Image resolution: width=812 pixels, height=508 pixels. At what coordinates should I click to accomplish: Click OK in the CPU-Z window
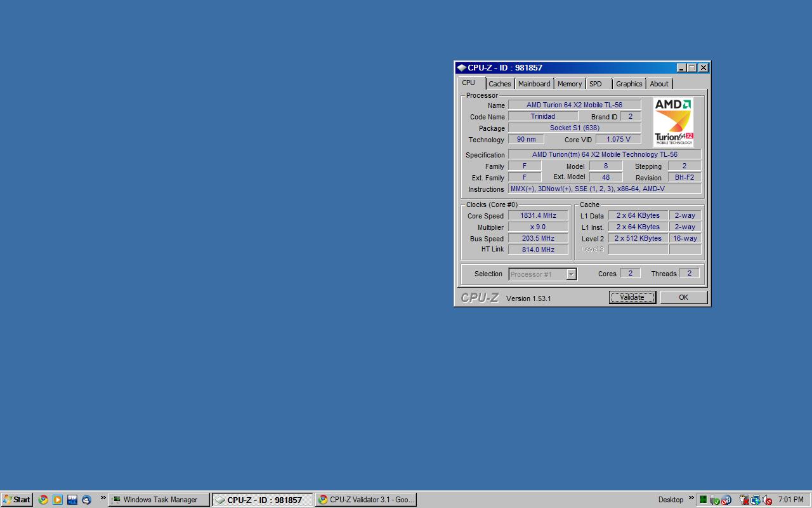click(x=683, y=297)
